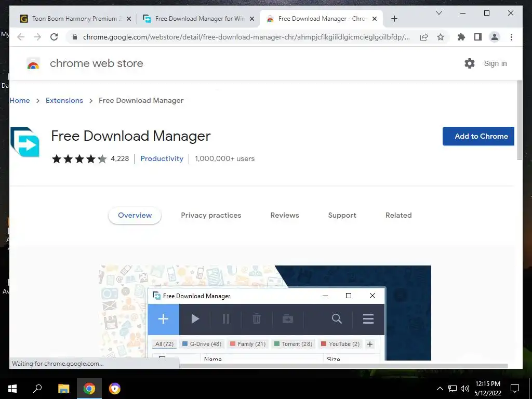Reload the current page
Image resolution: width=532 pixels, height=399 pixels.
click(54, 37)
